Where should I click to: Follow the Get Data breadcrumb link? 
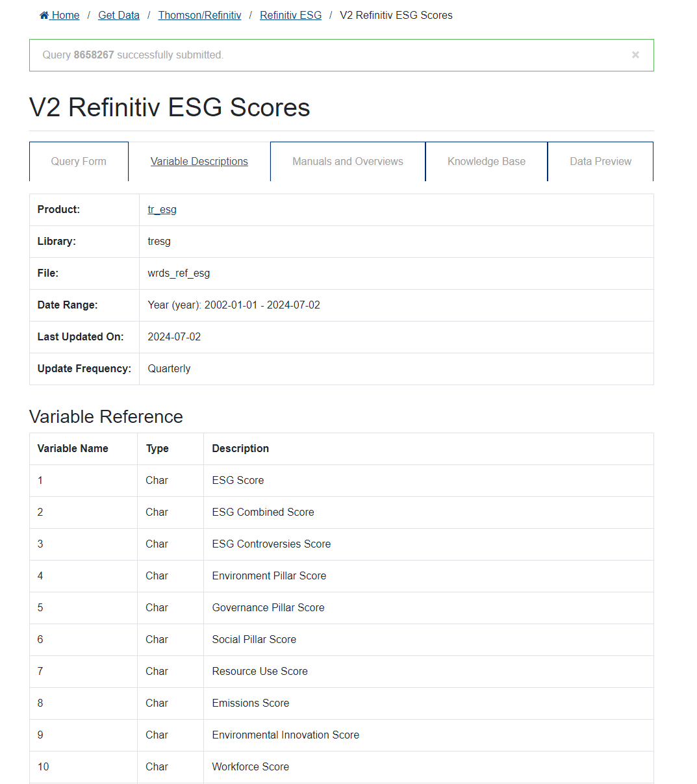119,16
